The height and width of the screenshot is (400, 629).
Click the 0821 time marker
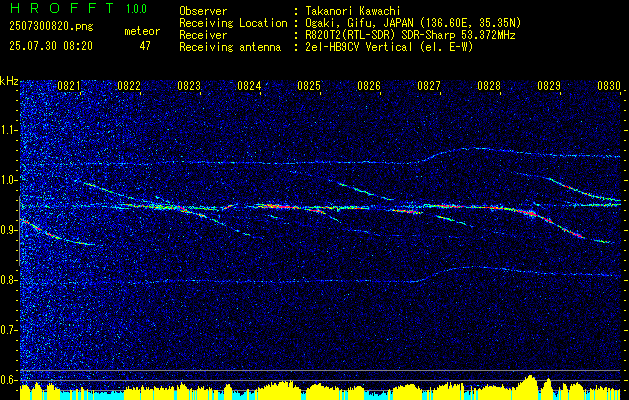pyautogui.click(x=69, y=86)
